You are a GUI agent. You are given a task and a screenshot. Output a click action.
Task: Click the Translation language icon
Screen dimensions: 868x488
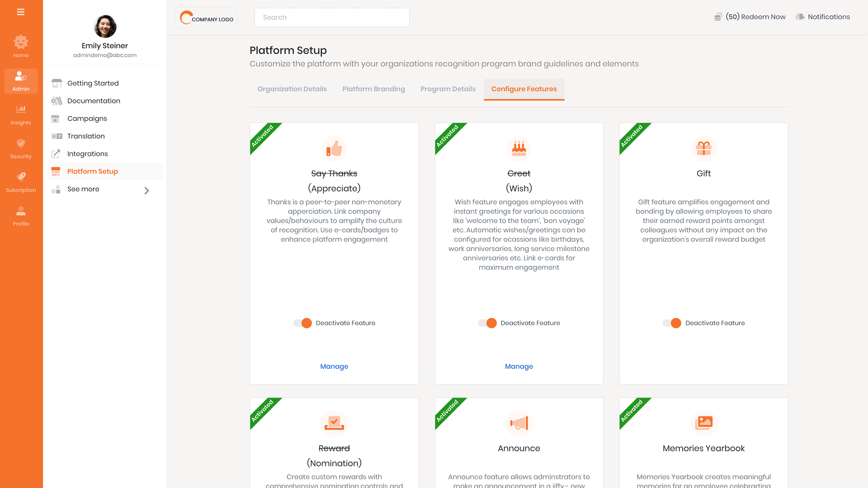pyautogui.click(x=57, y=136)
